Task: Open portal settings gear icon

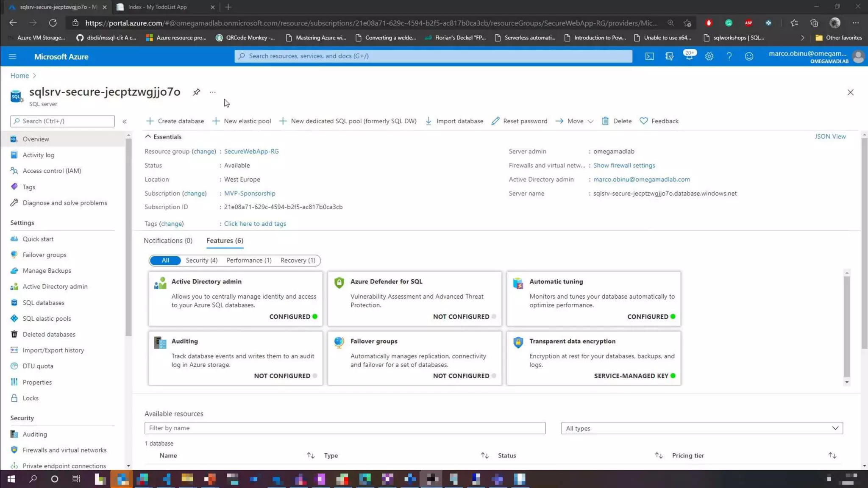Action: (x=709, y=56)
